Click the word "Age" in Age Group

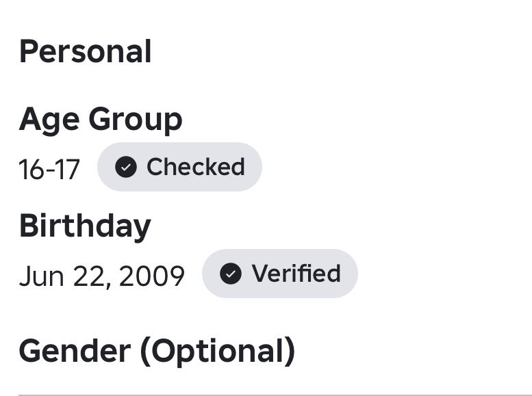pyautogui.click(x=48, y=120)
